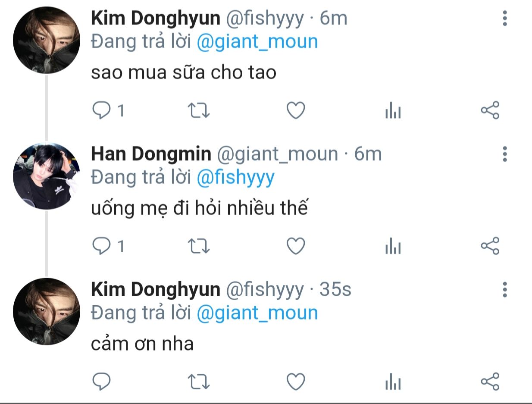View analytics for "sao mua sữa cho tao" tweet
This screenshot has width=532, height=404.
click(x=393, y=112)
